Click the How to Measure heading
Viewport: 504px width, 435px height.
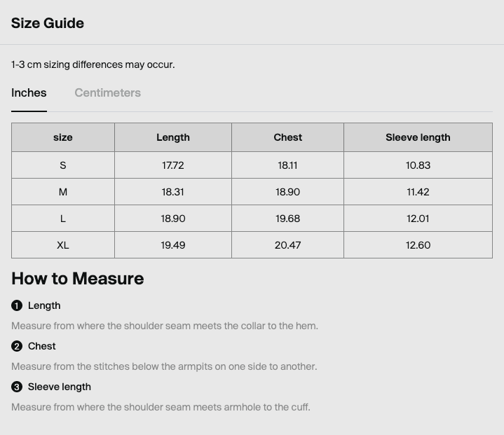pos(78,279)
